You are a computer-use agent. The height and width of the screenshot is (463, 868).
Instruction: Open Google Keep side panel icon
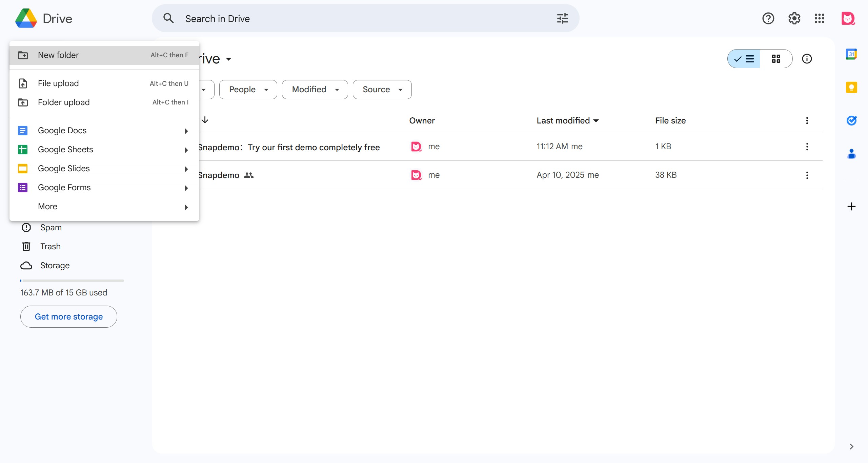click(x=851, y=88)
